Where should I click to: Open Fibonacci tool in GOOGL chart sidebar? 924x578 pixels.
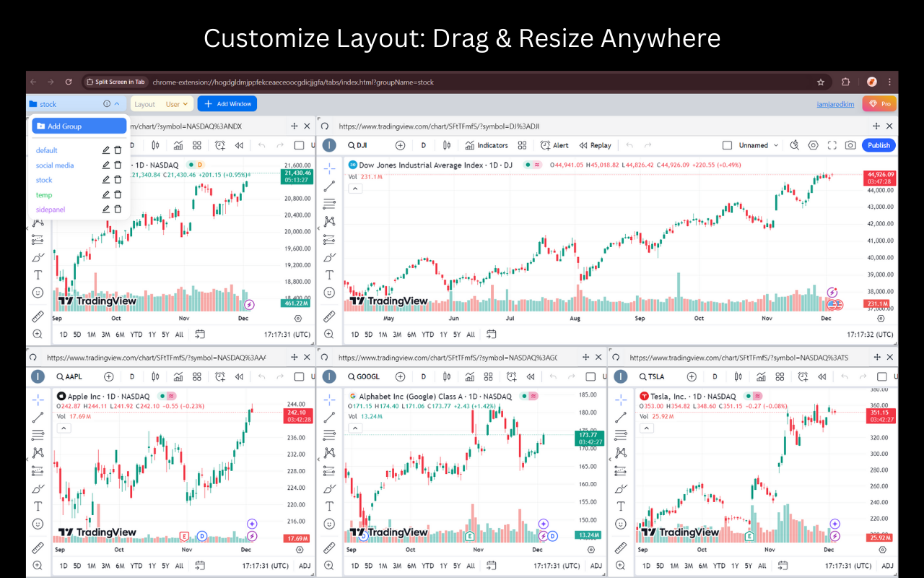[329, 435]
